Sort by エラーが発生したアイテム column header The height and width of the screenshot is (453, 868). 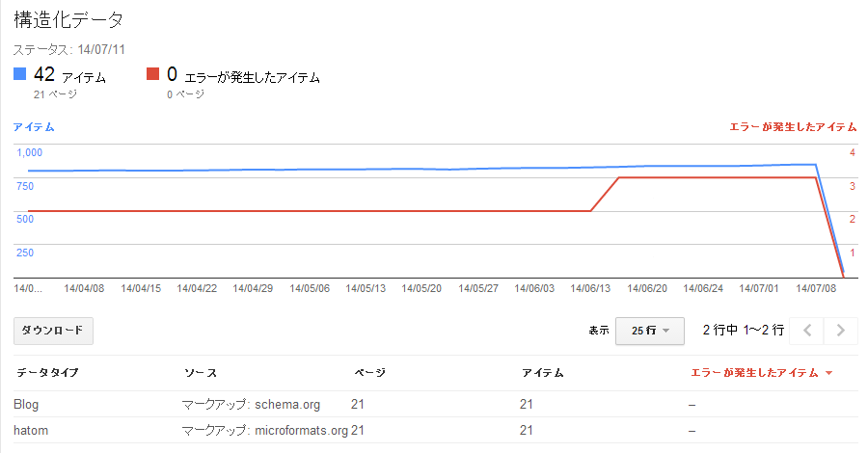[x=761, y=373]
